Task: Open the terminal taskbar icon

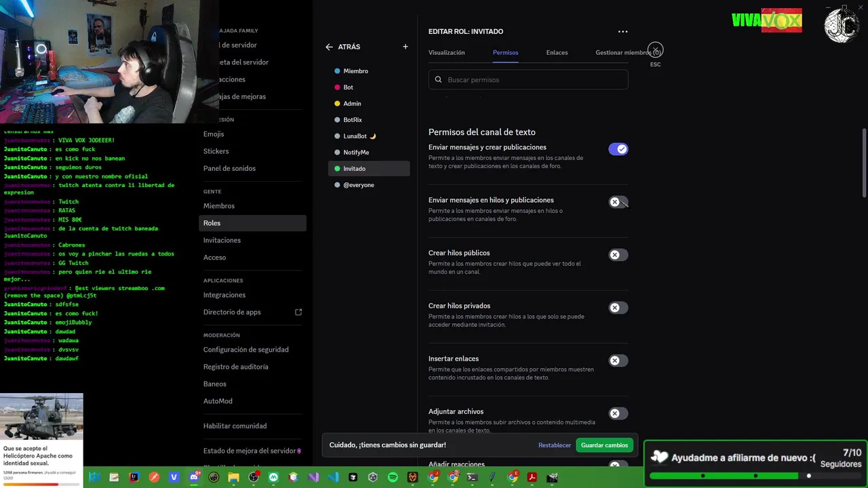Action: pyautogui.click(x=473, y=477)
